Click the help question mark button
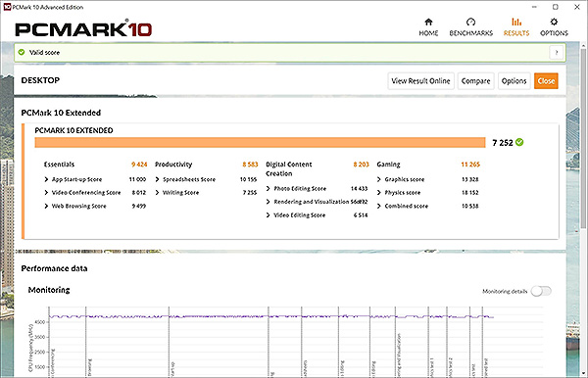Image resolution: width=588 pixels, height=378 pixels. pyautogui.click(x=557, y=53)
